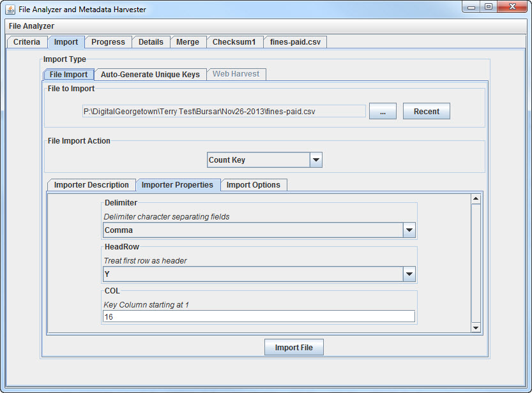Go to the Merge tab
532x393 pixels.
(x=188, y=42)
